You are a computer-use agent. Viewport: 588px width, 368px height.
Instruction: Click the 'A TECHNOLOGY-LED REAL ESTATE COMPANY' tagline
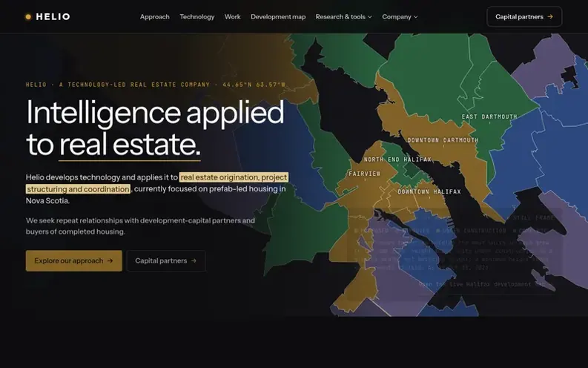pyautogui.click(x=135, y=85)
